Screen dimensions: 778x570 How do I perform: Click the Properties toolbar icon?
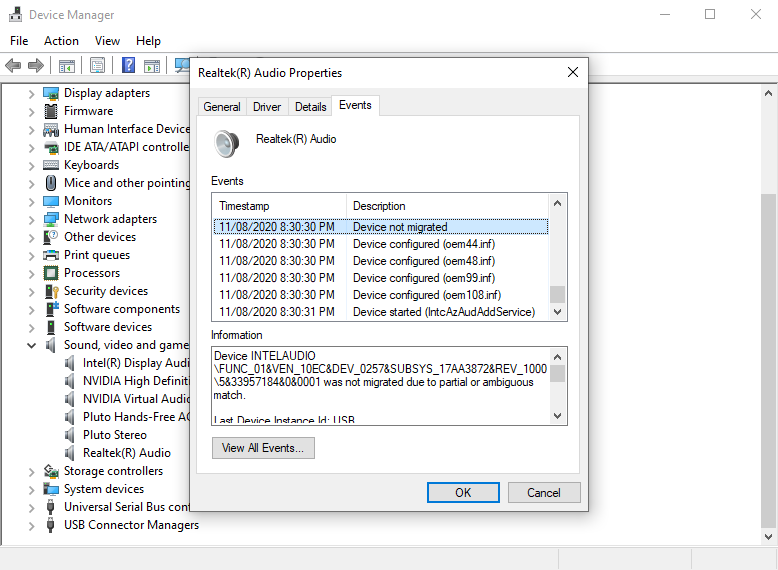tap(98, 65)
